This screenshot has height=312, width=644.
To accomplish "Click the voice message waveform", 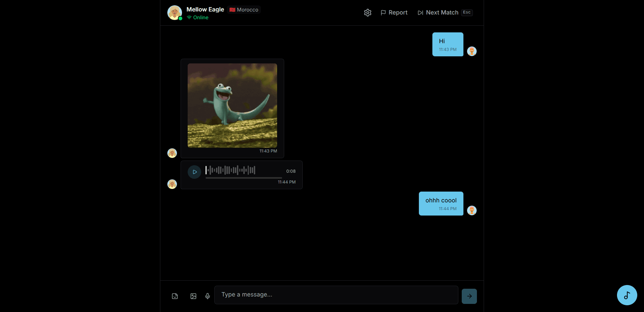I will coord(230,170).
